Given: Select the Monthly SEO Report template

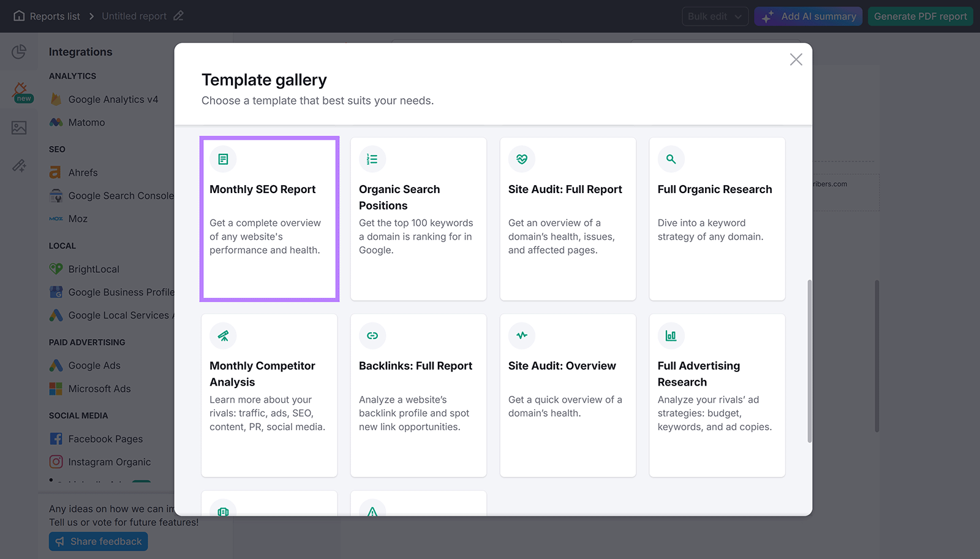Looking at the screenshot, I should click(x=269, y=219).
